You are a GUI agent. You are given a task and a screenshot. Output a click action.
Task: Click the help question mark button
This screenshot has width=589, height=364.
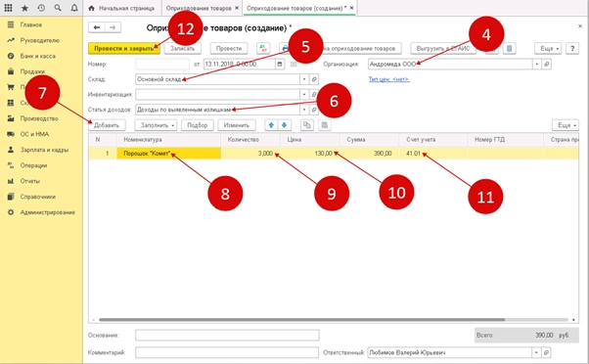click(x=572, y=49)
